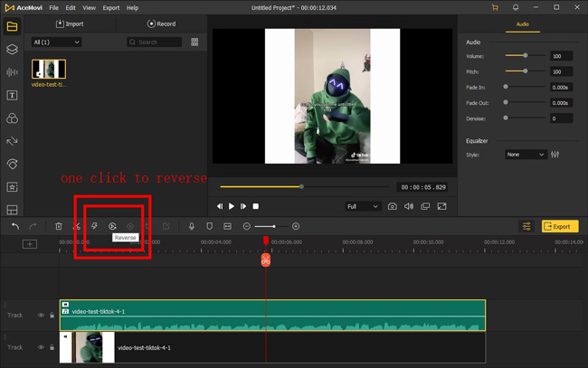Lock track 1 with padlock icon
This screenshot has width=588, height=368.
[x=52, y=347]
